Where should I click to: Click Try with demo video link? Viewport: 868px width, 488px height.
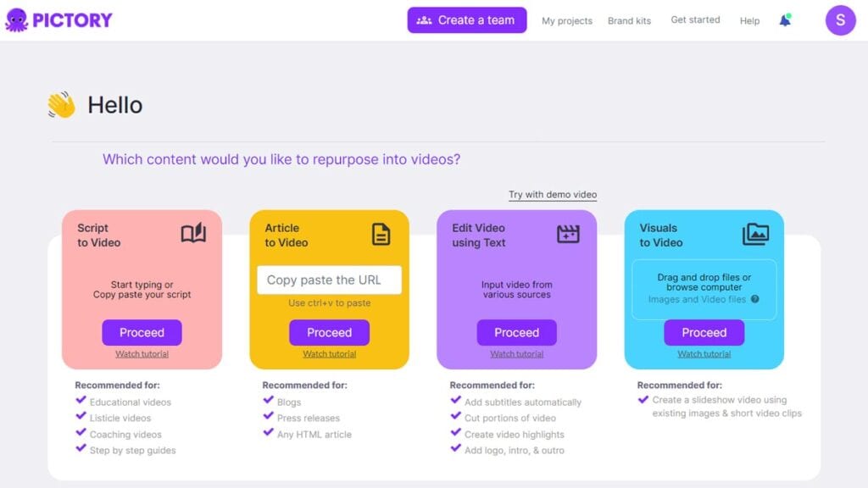553,194
